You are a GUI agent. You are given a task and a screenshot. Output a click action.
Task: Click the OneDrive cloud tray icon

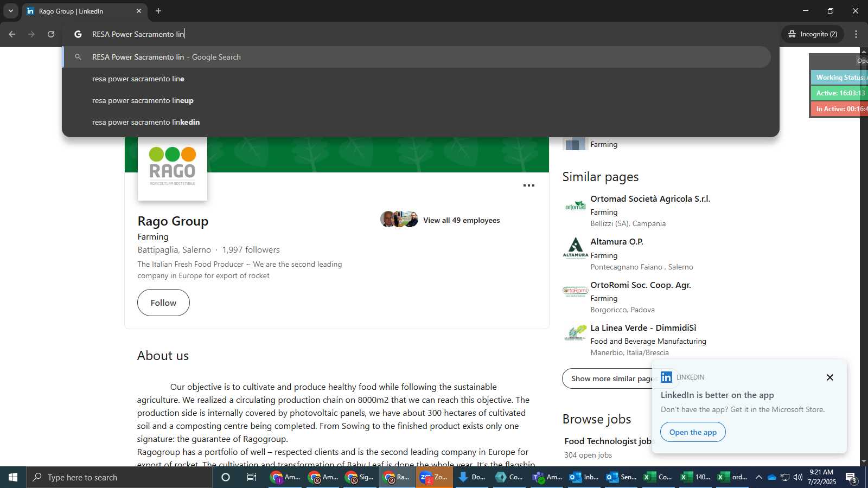pyautogui.click(x=771, y=477)
